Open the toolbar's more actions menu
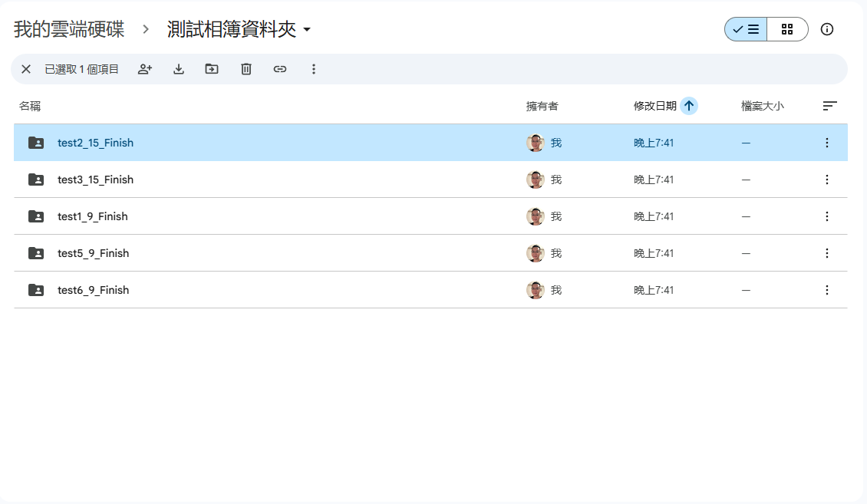867x504 pixels. click(x=313, y=69)
